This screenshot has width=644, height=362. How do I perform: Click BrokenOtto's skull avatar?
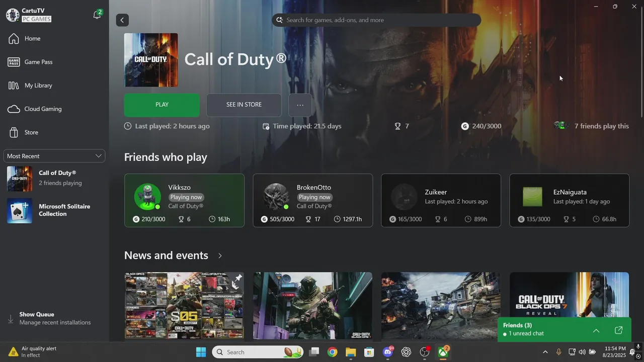pyautogui.click(x=276, y=197)
